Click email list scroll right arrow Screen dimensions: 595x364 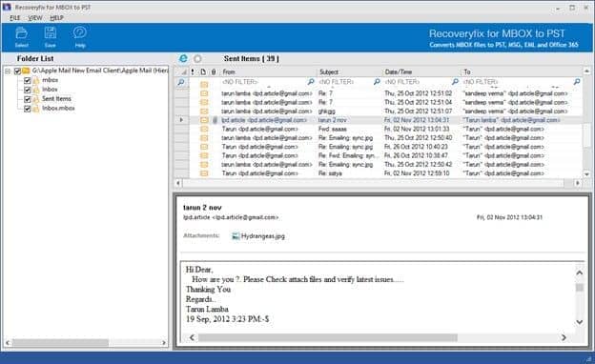(578, 183)
